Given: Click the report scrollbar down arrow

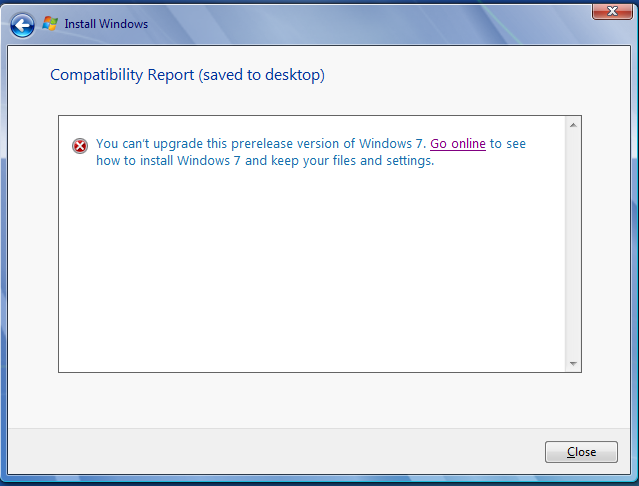Looking at the screenshot, I should tap(573, 363).
